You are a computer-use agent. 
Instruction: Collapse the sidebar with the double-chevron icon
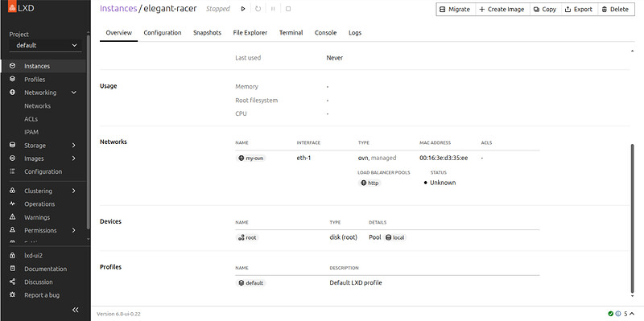point(75,310)
